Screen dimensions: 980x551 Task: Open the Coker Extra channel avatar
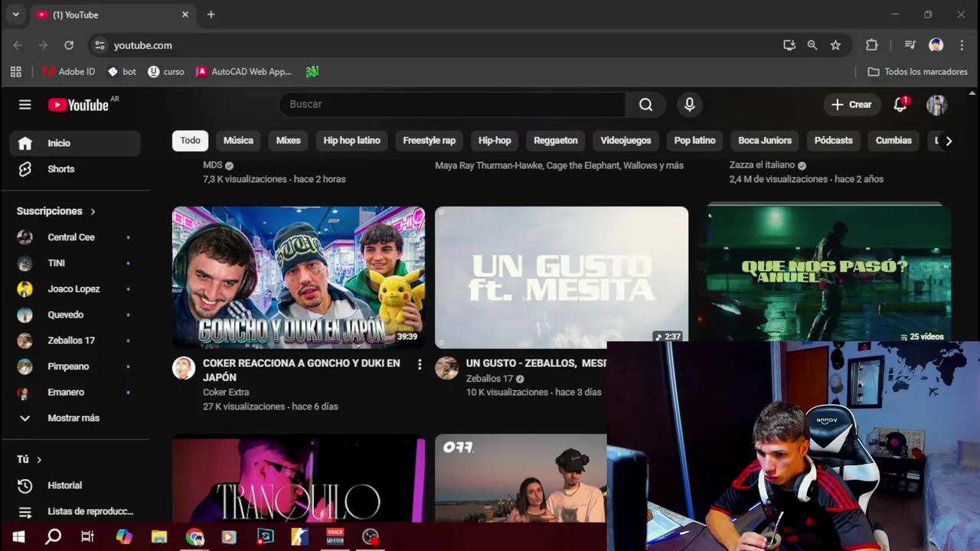click(184, 368)
